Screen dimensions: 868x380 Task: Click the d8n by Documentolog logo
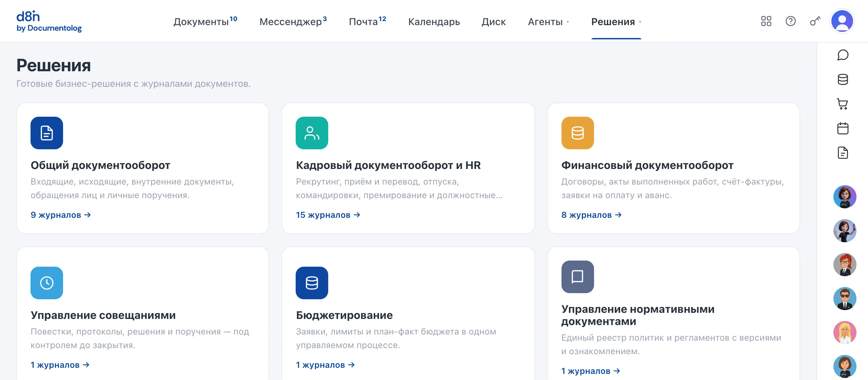click(x=49, y=21)
